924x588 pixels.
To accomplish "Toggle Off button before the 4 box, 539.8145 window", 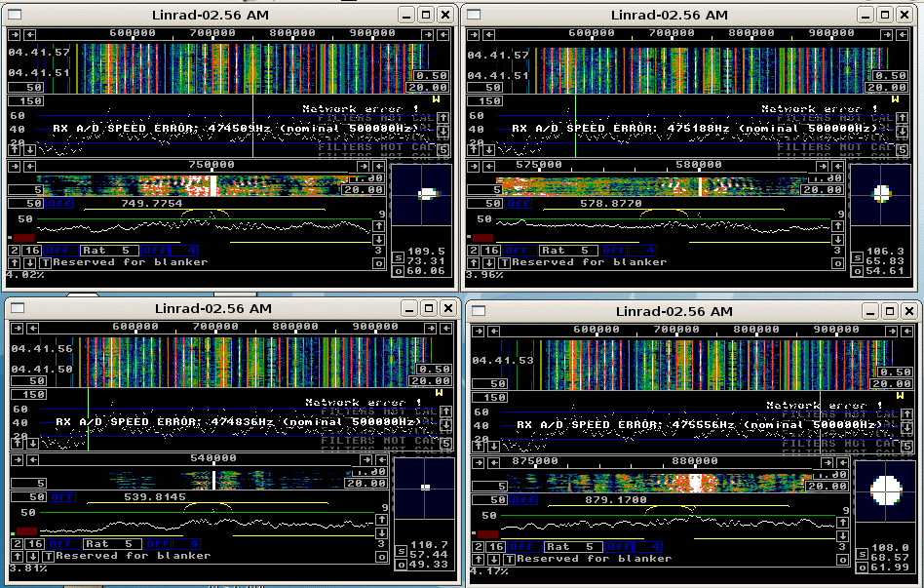I will coord(159,544).
